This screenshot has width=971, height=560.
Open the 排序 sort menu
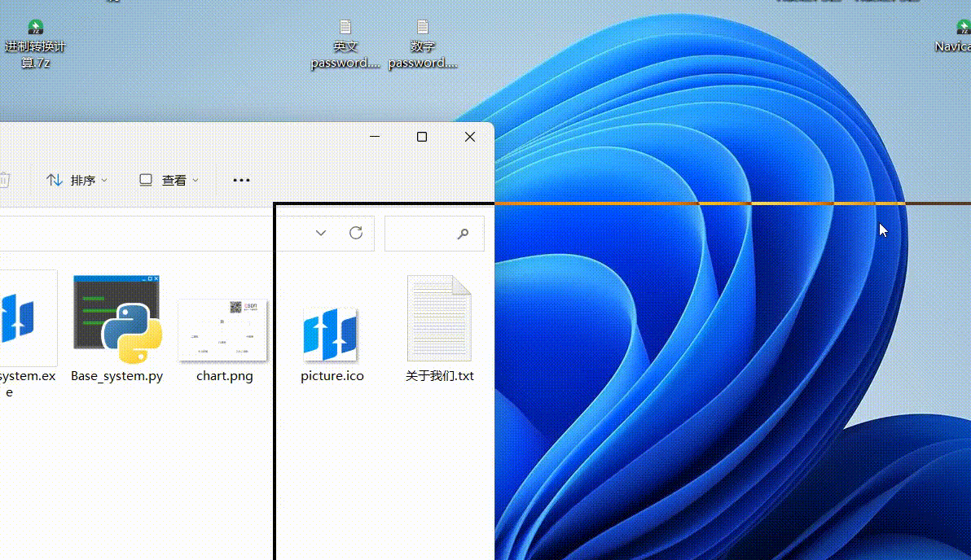tap(77, 180)
